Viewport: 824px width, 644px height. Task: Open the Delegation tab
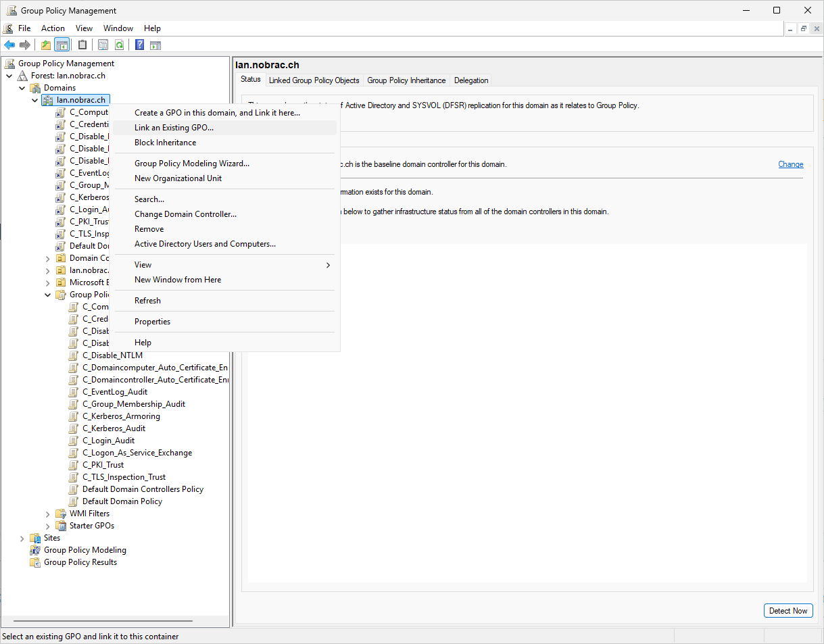[471, 80]
